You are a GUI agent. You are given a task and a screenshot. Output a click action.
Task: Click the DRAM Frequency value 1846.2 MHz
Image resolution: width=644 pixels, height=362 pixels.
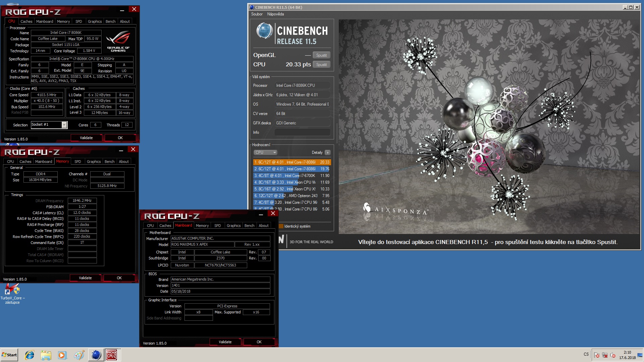(x=82, y=200)
